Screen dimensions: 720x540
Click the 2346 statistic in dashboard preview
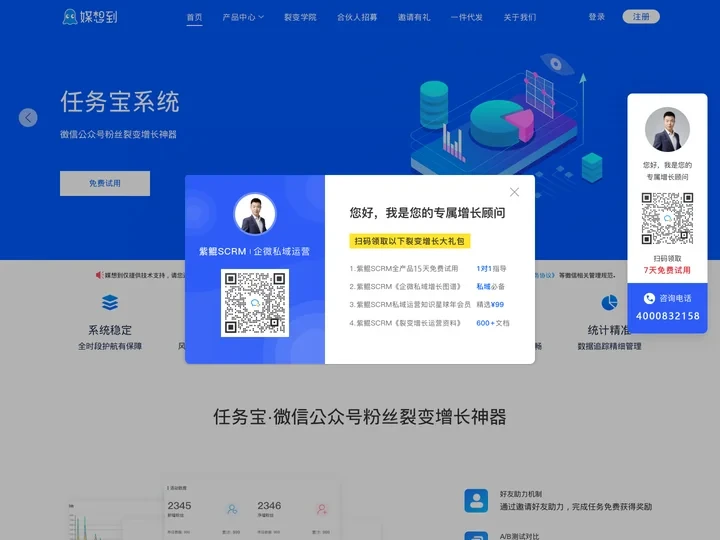tap(269, 506)
